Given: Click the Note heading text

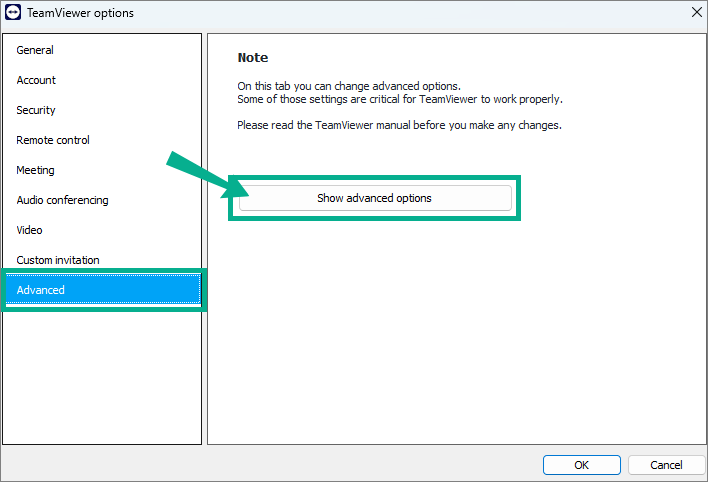Looking at the screenshot, I should (253, 58).
